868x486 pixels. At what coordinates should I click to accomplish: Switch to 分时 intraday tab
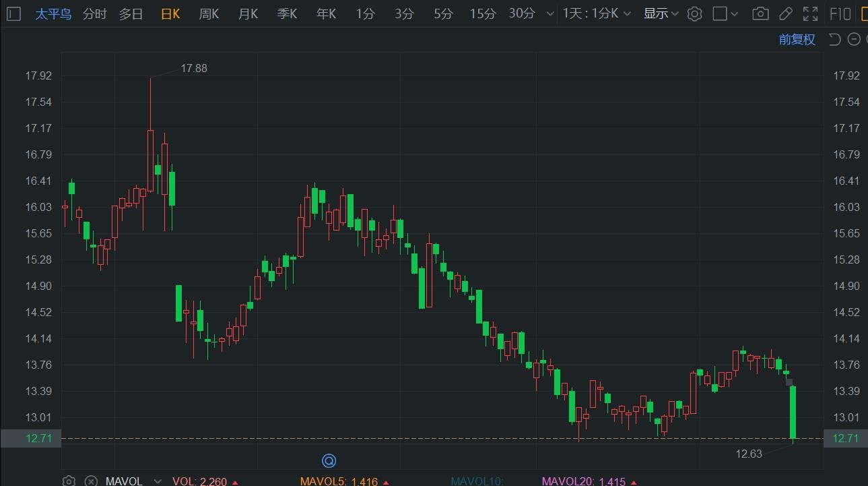coord(94,13)
